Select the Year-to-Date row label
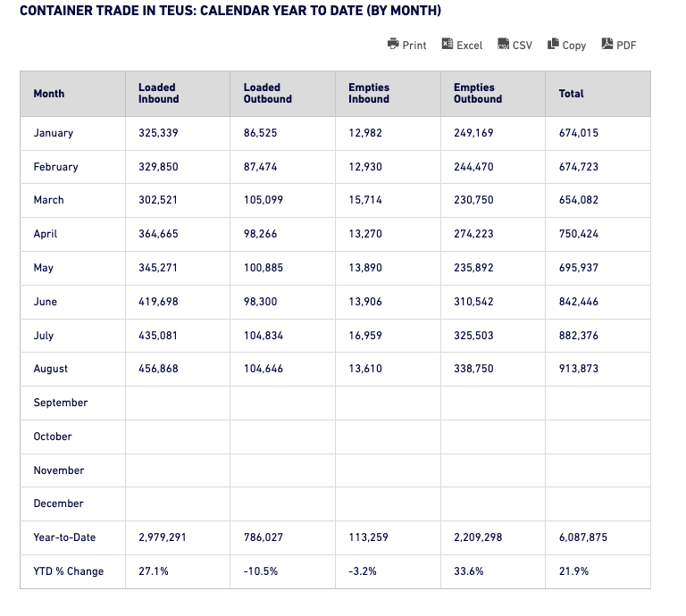 [x=64, y=537]
